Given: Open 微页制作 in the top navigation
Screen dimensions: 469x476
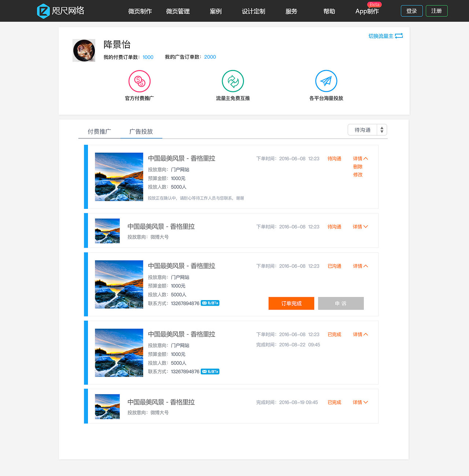Looking at the screenshot, I should (x=140, y=11).
